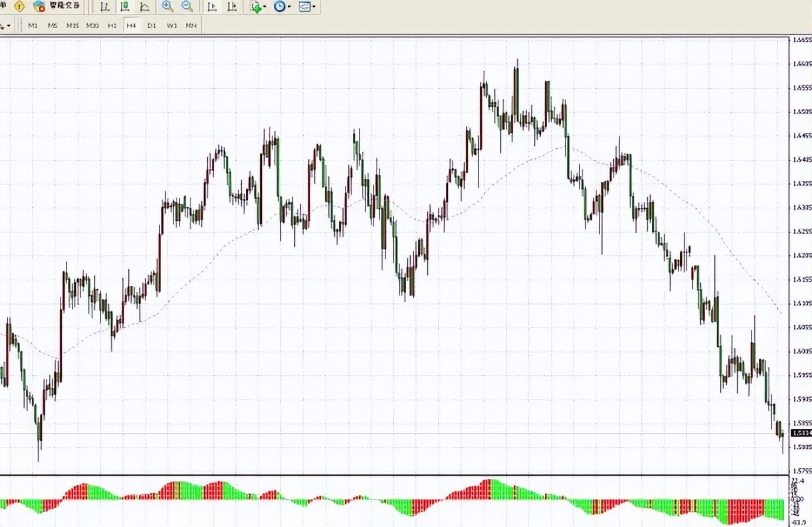The height and width of the screenshot is (527, 812).
Task: Zoom in on the chart
Action: click(168, 6)
